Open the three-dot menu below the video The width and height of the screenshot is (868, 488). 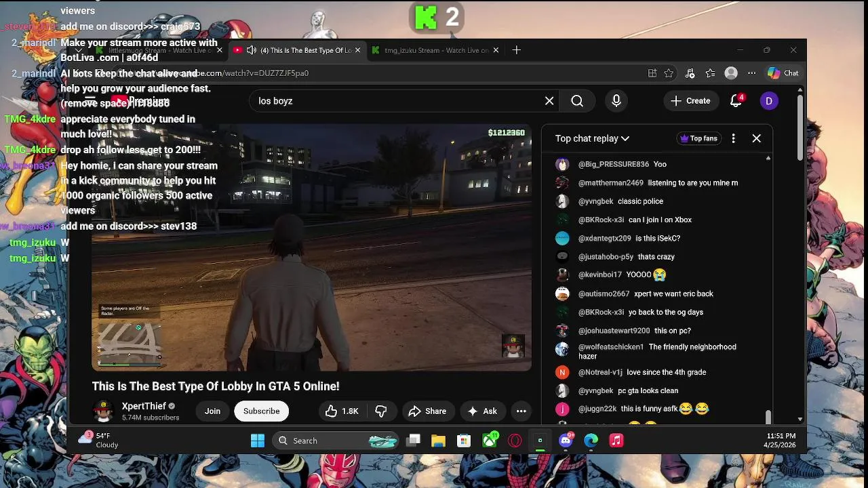point(521,411)
